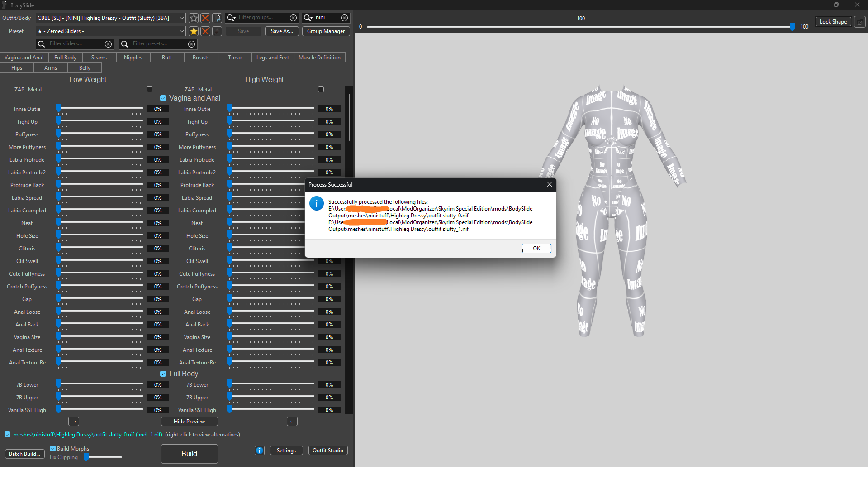Image resolution: width=868 pixels, height=489 pixels.
Task: Click the edit icon beside Lock Shape
Action: click(860, 22)
